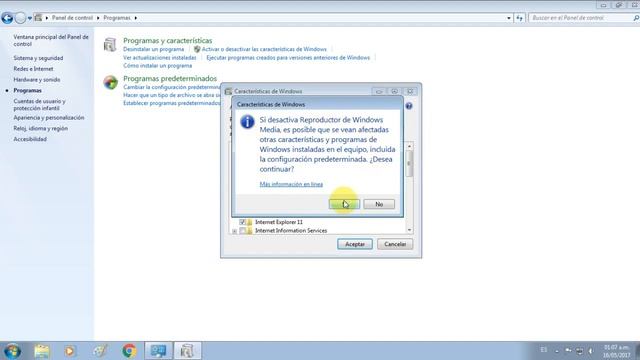The width and height of the screenshot is (640, 360).
Task: Click the No button in the dialog
Action: tap(379, 204)
